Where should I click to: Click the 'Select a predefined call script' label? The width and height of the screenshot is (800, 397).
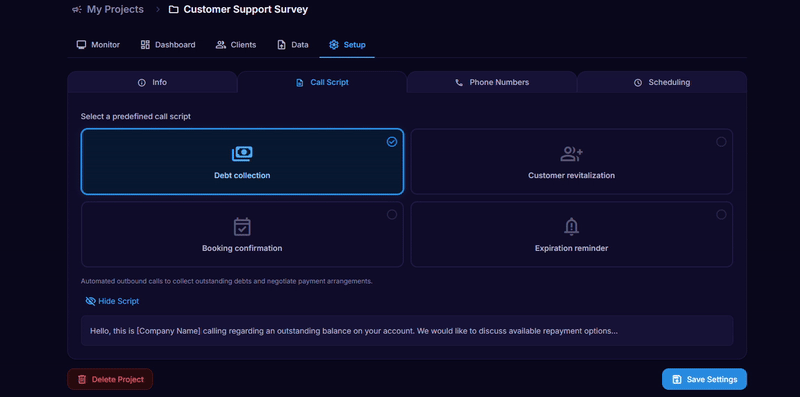pyautogui.click(x=136, y=116)
